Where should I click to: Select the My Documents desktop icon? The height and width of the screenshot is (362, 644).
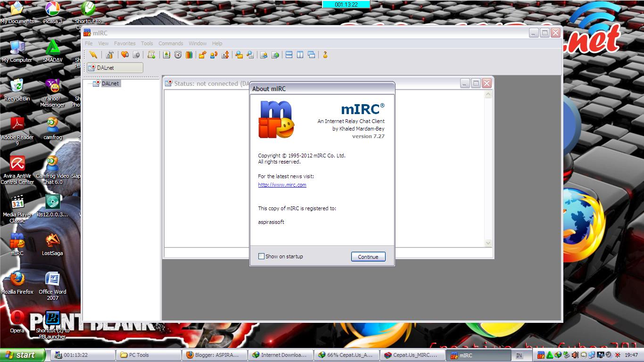click(x=17, y=13)
